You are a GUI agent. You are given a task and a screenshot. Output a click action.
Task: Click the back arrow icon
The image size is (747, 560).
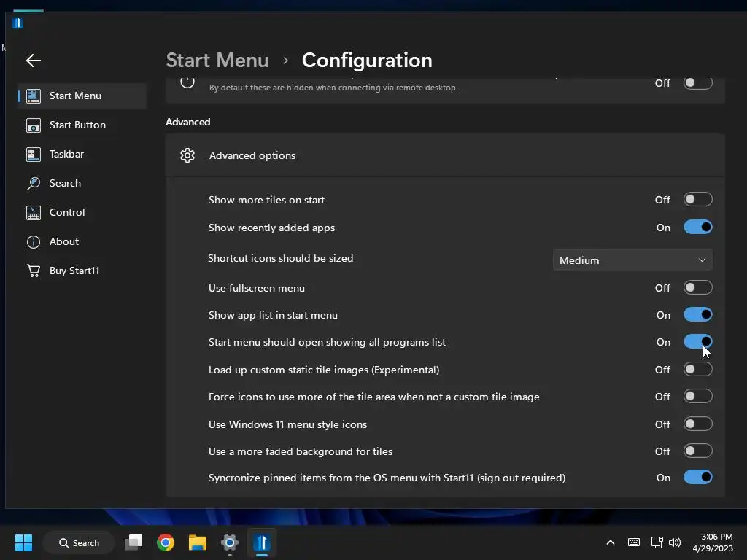(34, 61)
